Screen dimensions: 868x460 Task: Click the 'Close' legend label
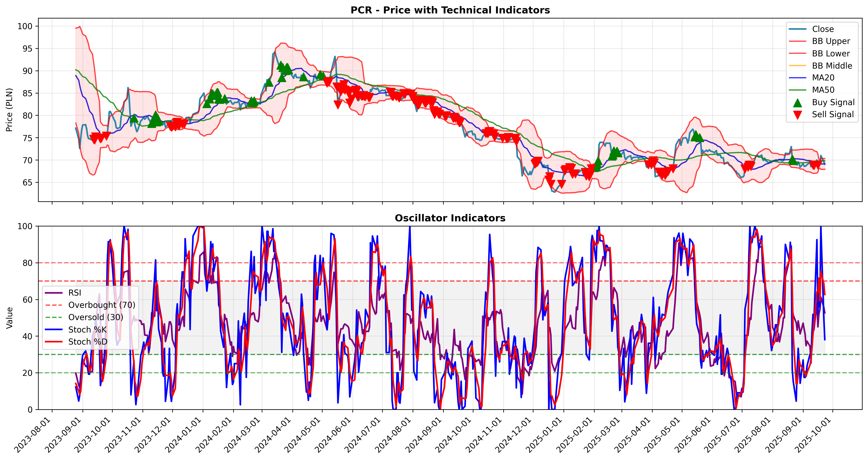coord(823,29)
